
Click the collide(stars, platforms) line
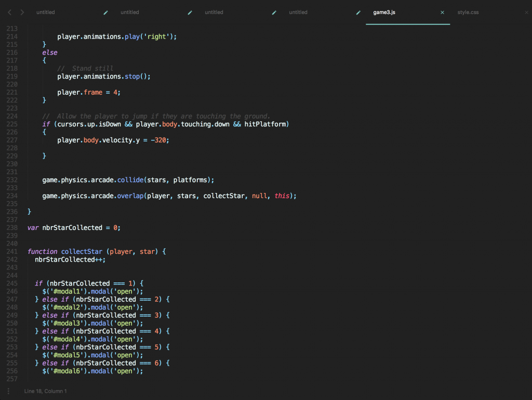pyautogui.click(x=128, y=180)
